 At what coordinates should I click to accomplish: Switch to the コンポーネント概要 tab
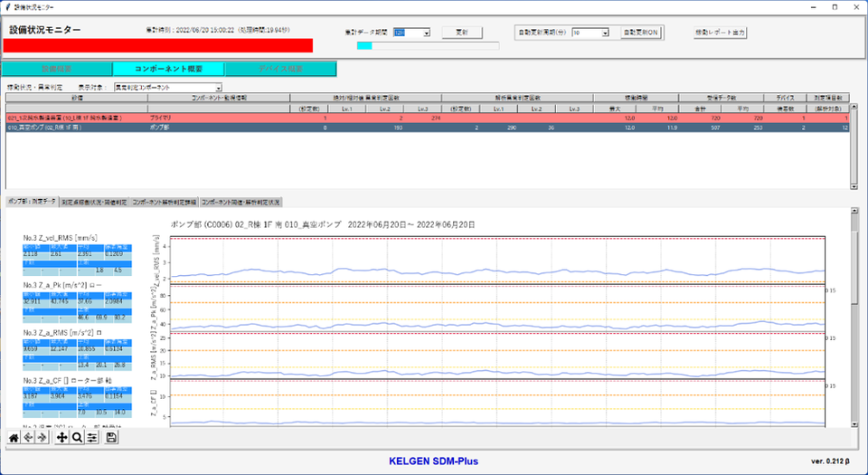click(168, 69)
